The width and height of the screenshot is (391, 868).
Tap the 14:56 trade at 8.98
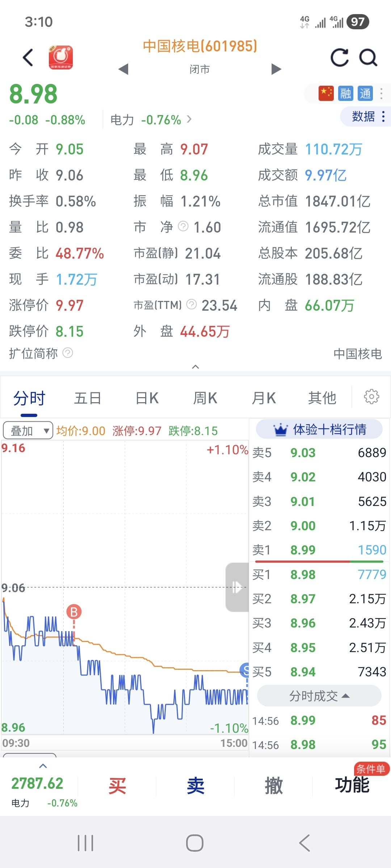point(319,745)
